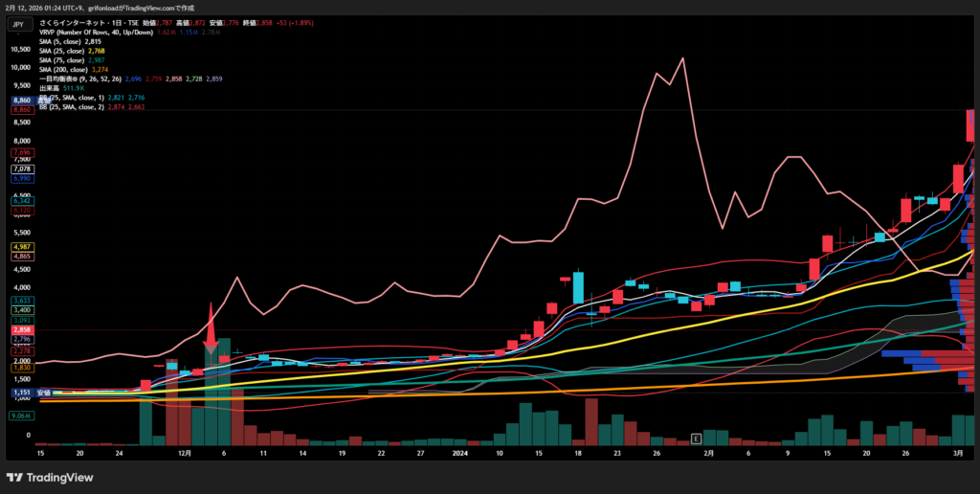Click the 2024 label on time axis
Image resolution: width=980 pixels, height=494 pixels.
click(x=459, y=454)
